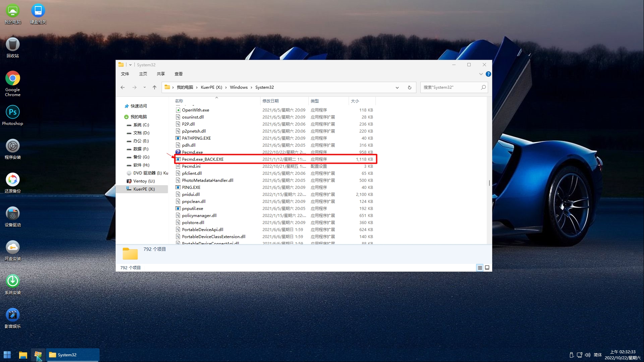Launch Google Chrome from desktop
This screenshot has height=362, width=644.
point(13,84)
